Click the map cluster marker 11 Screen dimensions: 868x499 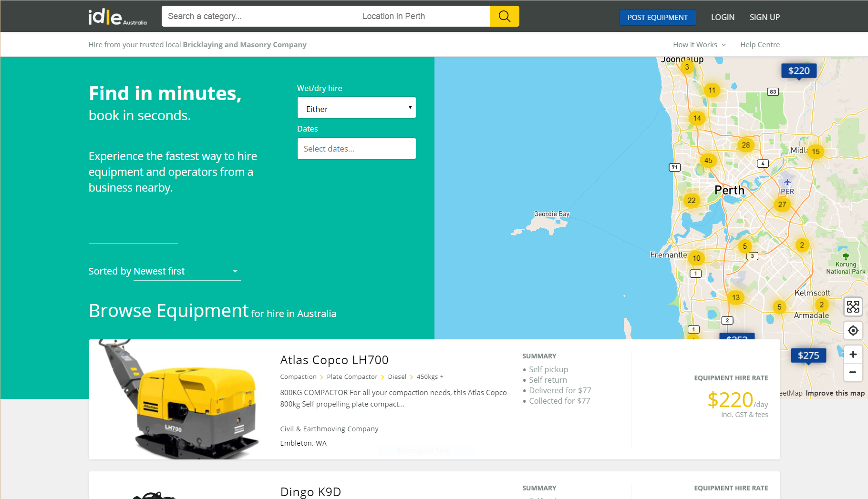[712, 90]
